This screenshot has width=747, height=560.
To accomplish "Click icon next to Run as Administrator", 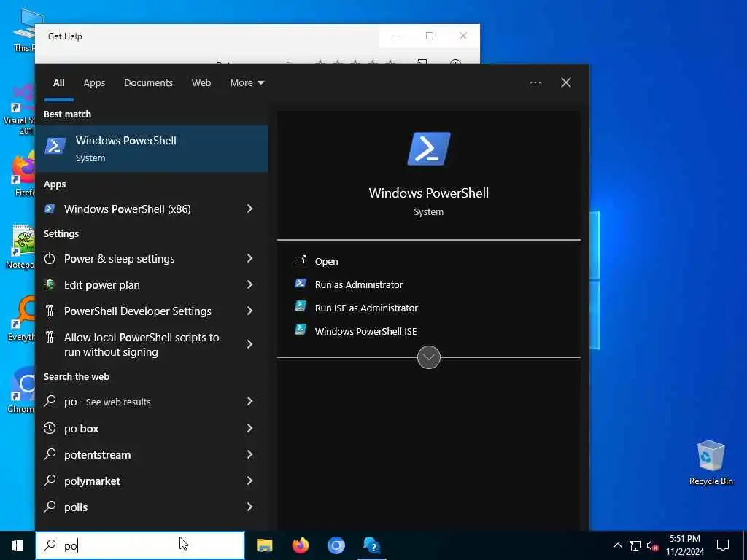I will pos(300,284).
